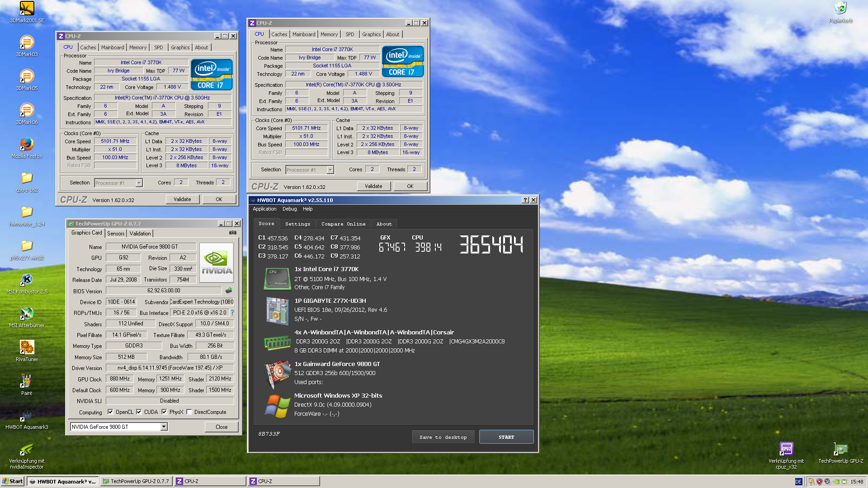Open the cpuz_x32 shortcut icon
Image resolution: width=868 pixels, height=488 pixels.
click(x=786, y=455)
